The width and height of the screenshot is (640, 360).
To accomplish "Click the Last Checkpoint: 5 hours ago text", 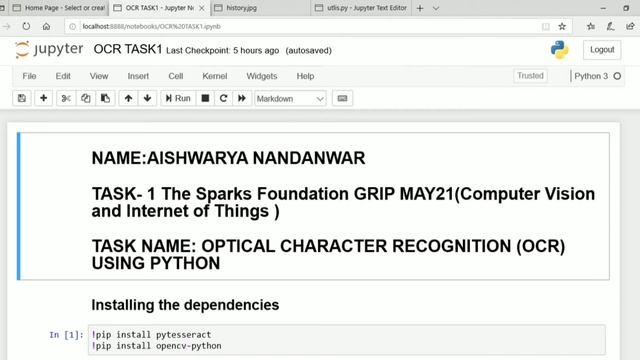I will tap(222, 51).
